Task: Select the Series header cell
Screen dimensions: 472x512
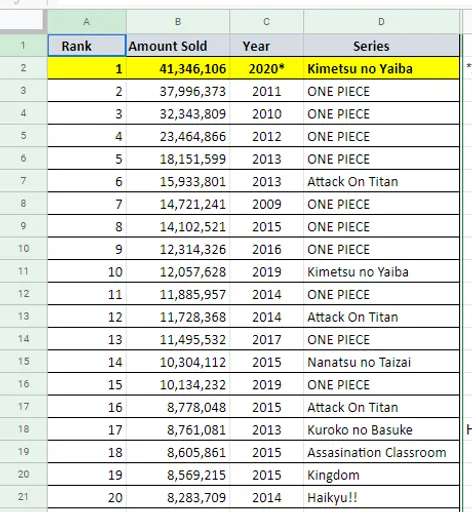Action: point(381,46)
